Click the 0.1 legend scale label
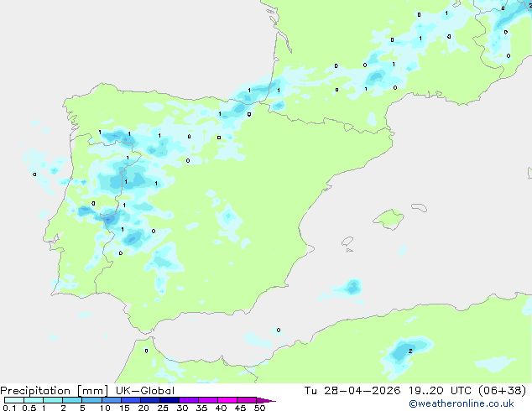This screenshot has width=532, height=411. [9, 408]
